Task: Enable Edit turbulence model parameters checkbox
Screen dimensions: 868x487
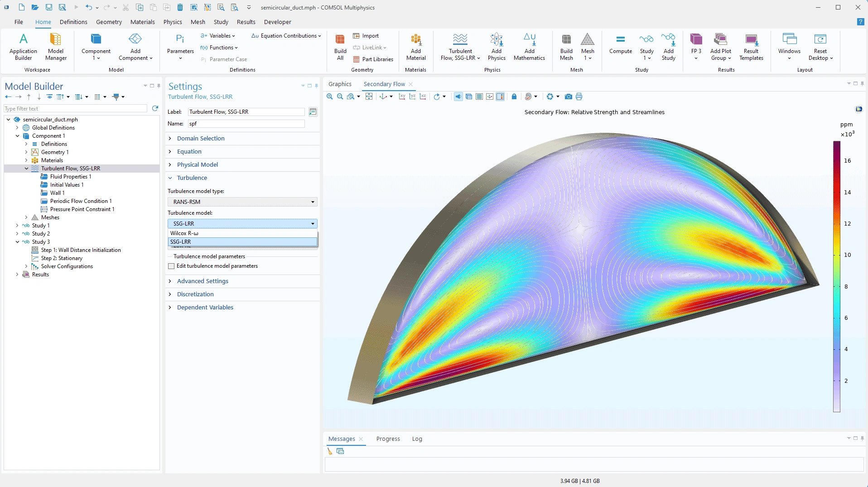Action: tap(171, 266)
